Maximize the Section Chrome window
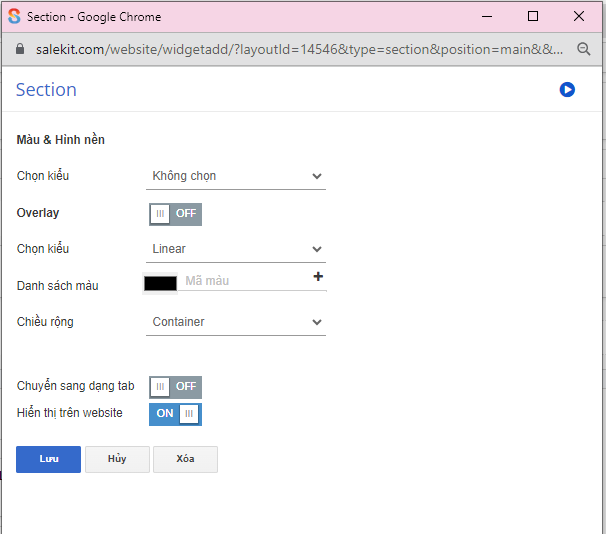 [x=533, y=16]
